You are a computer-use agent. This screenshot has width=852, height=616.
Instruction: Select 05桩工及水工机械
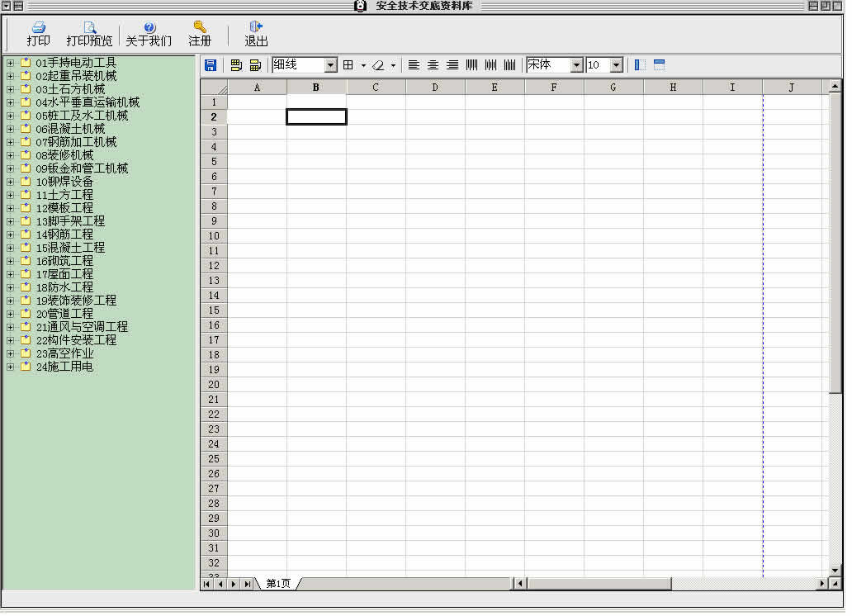pos(82,116)
